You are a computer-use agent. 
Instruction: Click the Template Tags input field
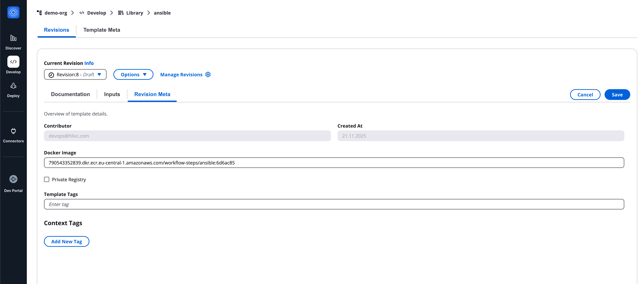[x=175, y=204]
